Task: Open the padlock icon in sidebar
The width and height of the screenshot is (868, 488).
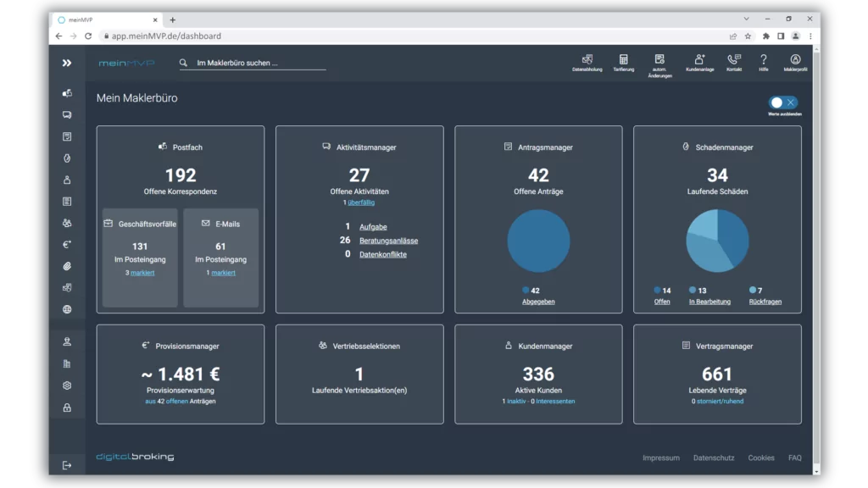Action: click(x=67, y=408)
